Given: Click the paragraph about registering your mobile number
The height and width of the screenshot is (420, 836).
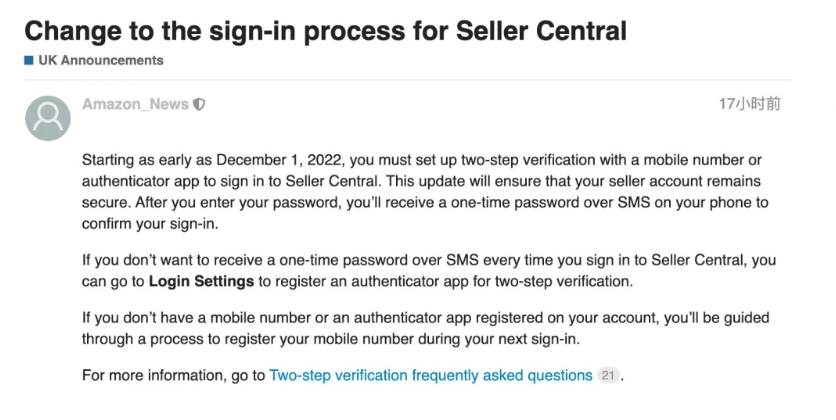Looking at the screenshot, I should [x=425, y=328].
